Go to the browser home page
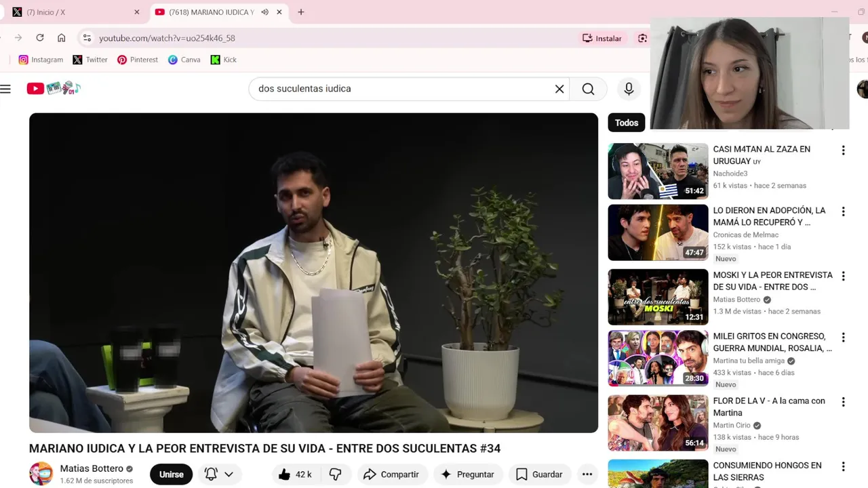 (62, 38)
